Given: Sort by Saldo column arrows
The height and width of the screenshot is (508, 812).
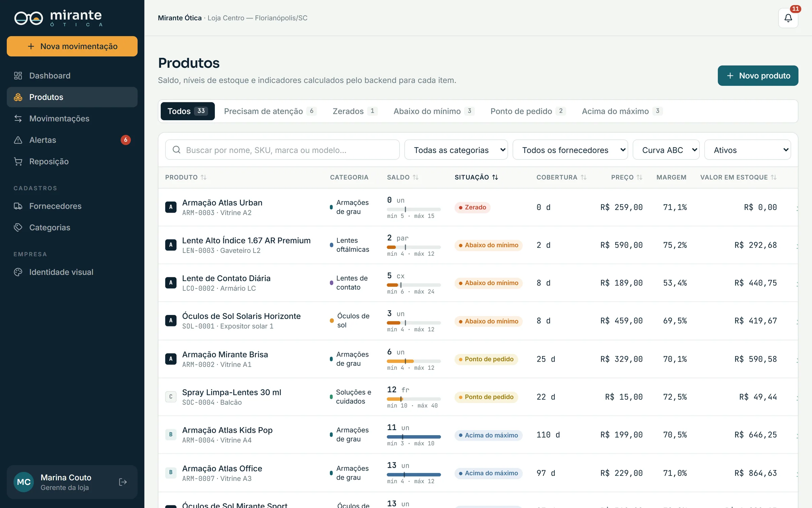Looking at the screenshot, I should (x=415, y=177).
